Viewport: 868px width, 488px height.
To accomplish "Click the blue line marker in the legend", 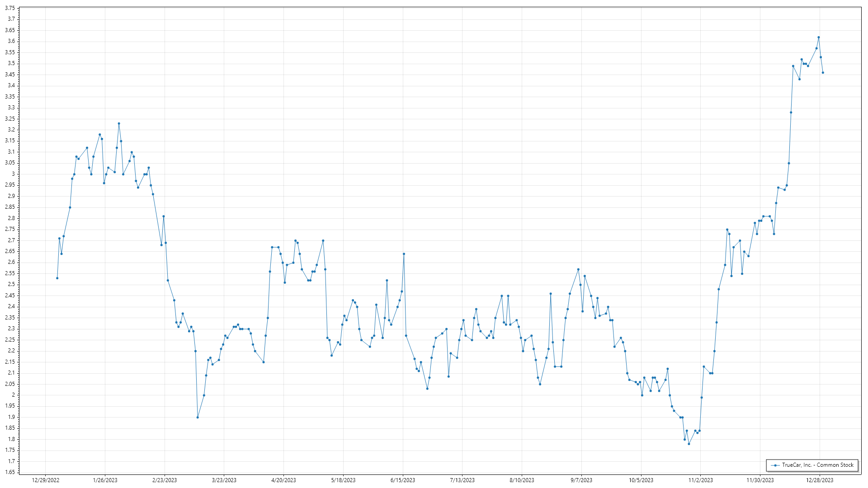I will tap(776, 465).
